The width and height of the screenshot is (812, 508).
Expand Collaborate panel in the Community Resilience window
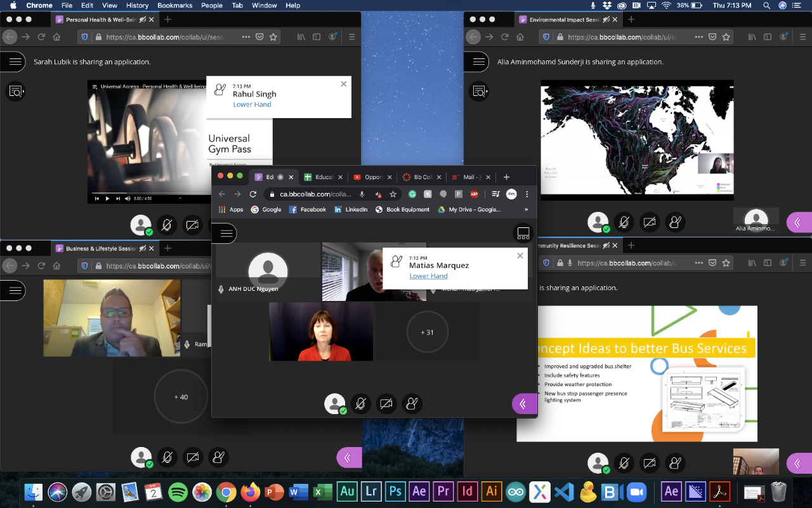[x=799, y=464]
